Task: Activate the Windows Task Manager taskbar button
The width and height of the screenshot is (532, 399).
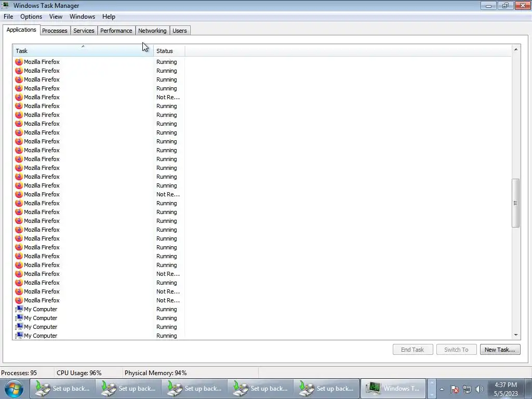Action: click(393, 389)
